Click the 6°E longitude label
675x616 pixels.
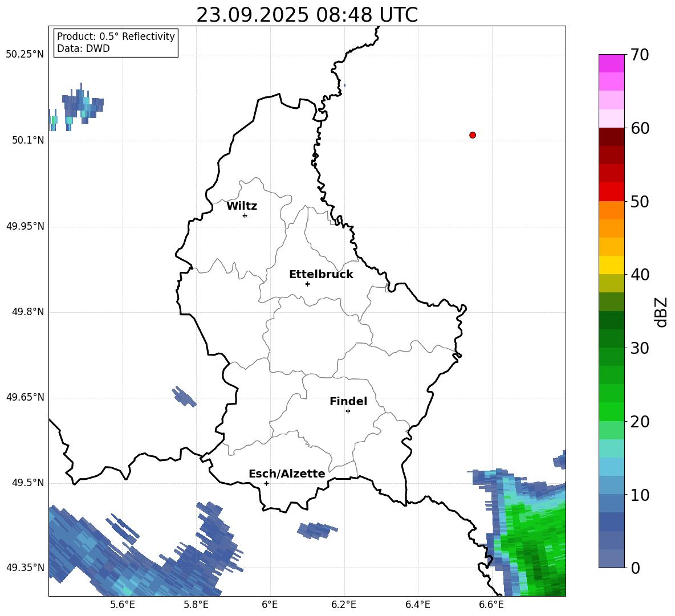tap(270, 605)
